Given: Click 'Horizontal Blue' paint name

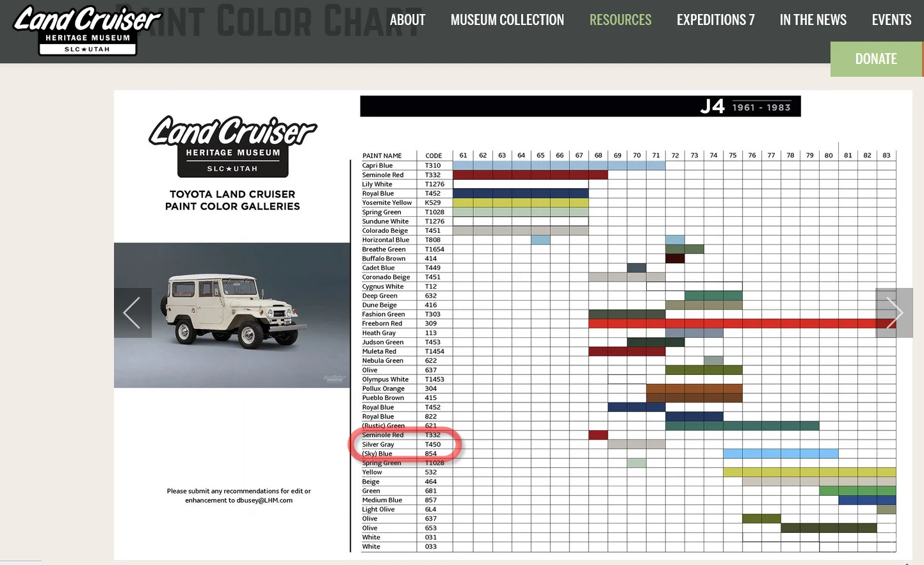Looking at the screenshot, I should click(x=385, y=240).
